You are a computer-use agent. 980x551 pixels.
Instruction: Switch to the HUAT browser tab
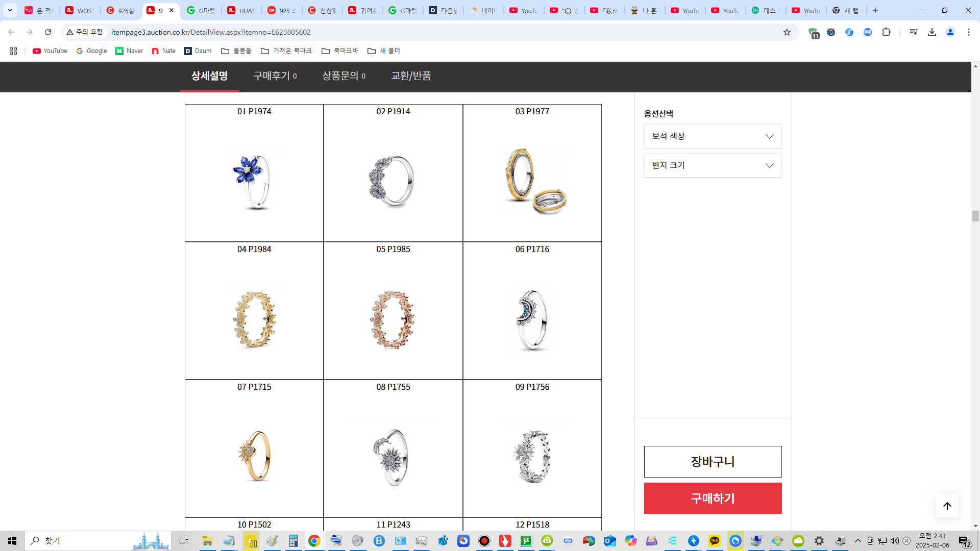[241, 10]
